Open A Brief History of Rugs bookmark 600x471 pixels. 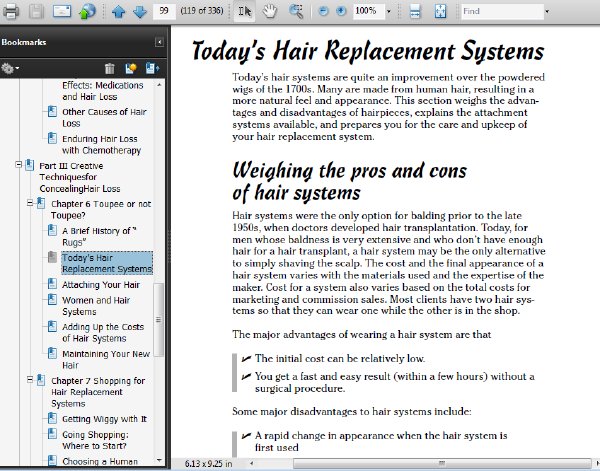click(x=99, y=236)
